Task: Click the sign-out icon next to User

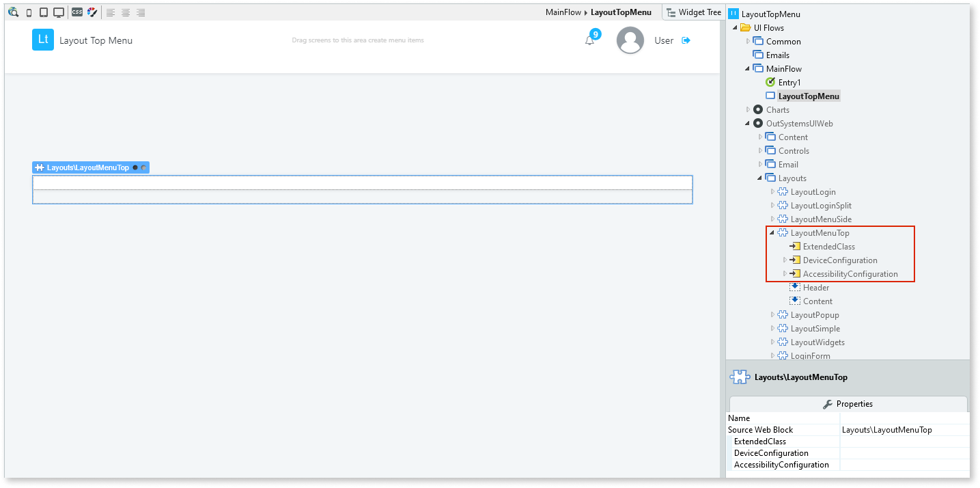Action: pyautogui.click(x=685, y=40)
